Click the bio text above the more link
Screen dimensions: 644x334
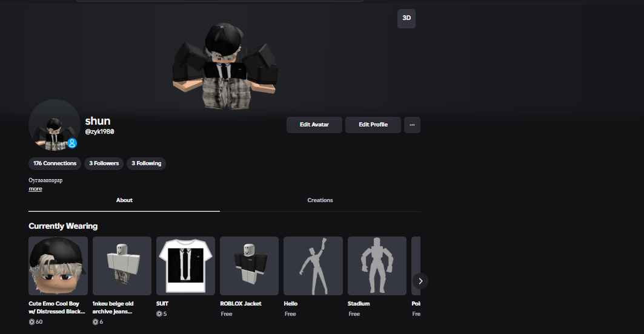[x=45, y=180]
